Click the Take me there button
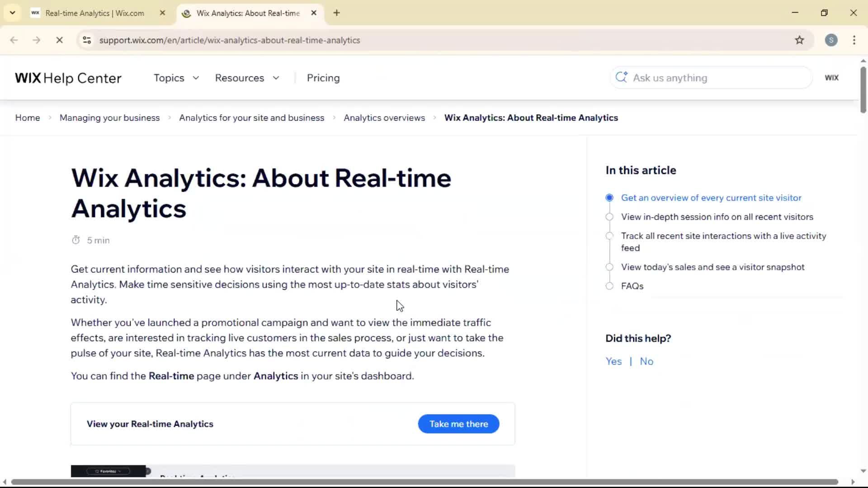Viewport: 868px width, 488px height. (x=458, y=424)
